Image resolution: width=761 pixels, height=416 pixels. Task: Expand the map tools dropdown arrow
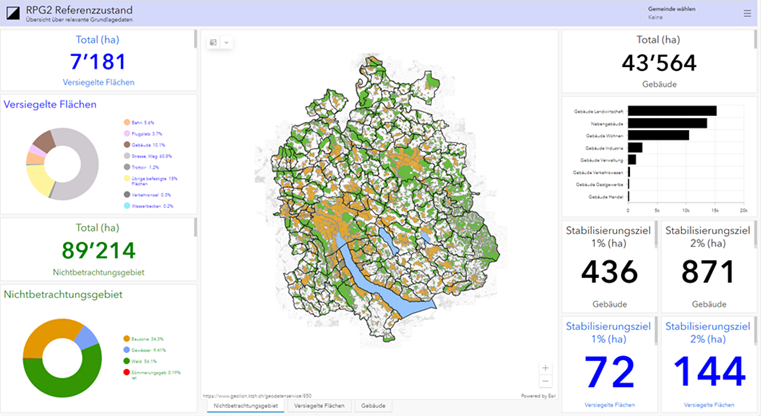[226, 43]
